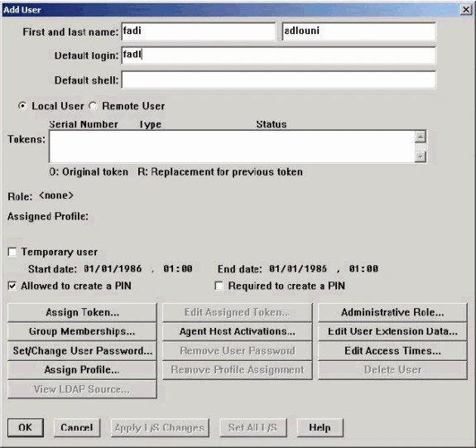The image size is (476, 448).
Task: Click 'R: Replacement for previous token' text
Action: click(x=220, y=172)
